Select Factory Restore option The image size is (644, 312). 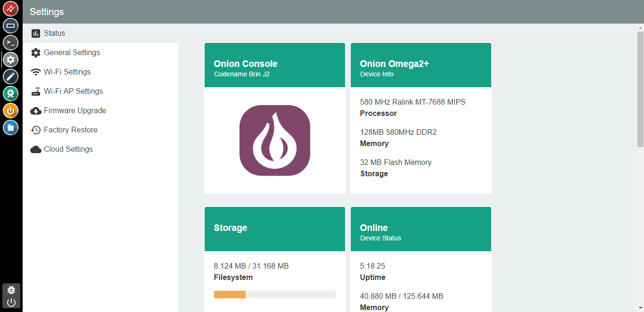pos(100,130)
